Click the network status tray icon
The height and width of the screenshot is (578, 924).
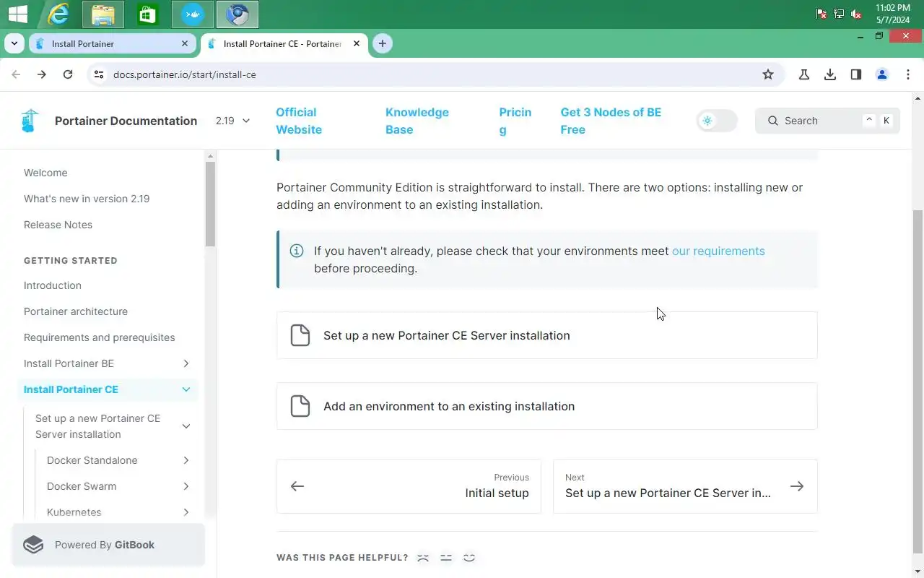click(x=839, y=14)
